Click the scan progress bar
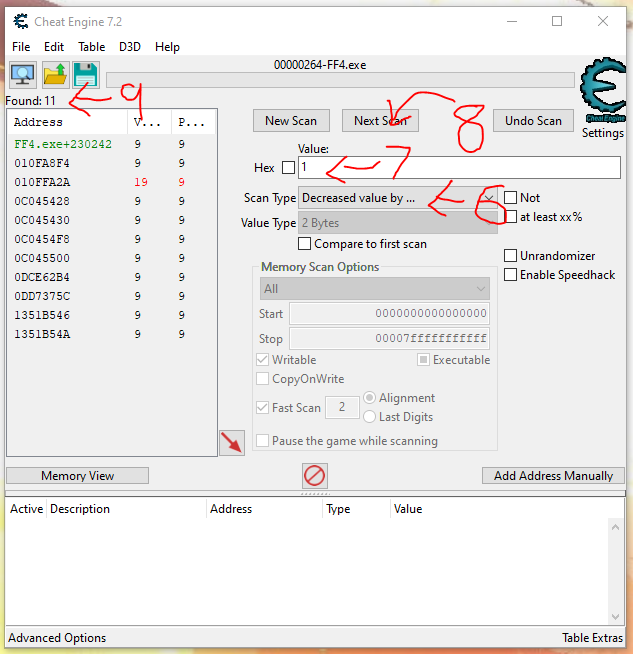 [x=340, y=80]
